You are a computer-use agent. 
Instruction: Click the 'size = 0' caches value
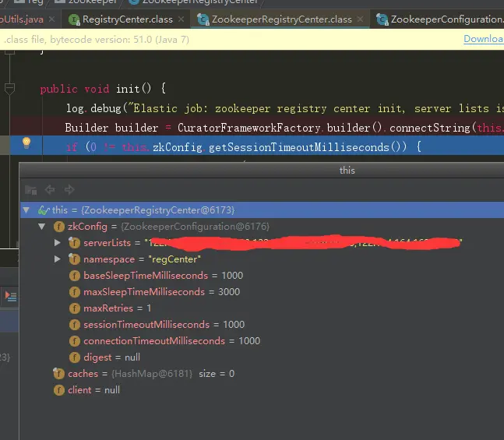[217, 374]
